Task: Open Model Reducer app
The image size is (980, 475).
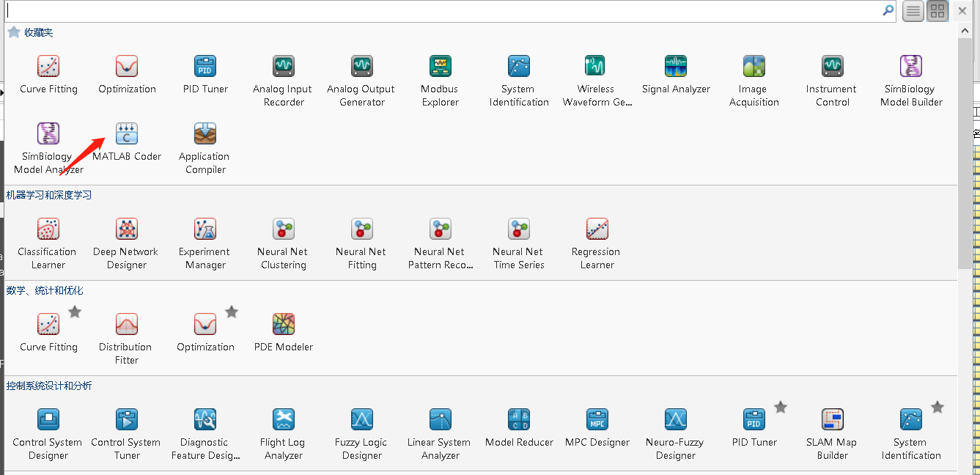Action: coord(518,428)
